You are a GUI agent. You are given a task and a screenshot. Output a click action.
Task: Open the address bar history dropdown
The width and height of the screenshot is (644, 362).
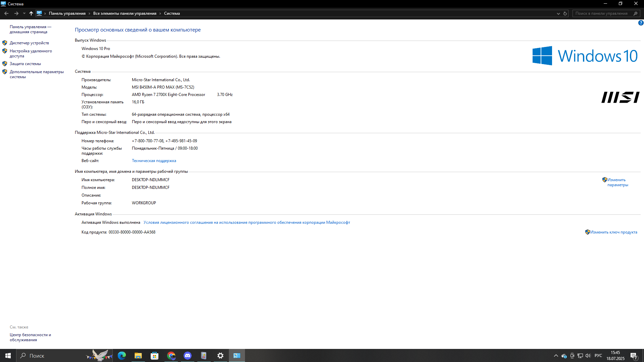coord(558,13)
